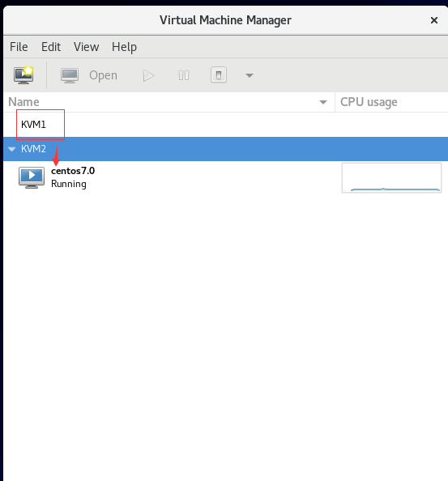
Task: Shut down the virtual machine button
Action: 219,74
